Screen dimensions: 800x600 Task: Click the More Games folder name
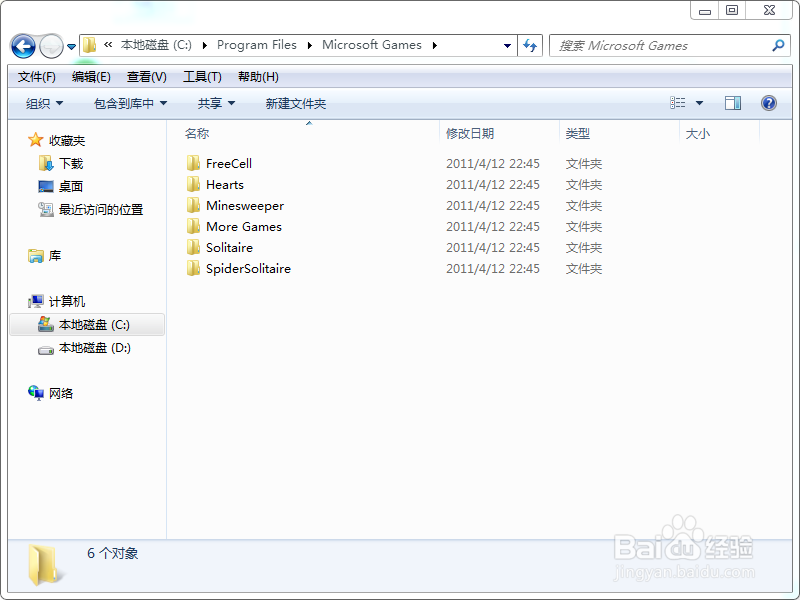click(x=244, y=227)
